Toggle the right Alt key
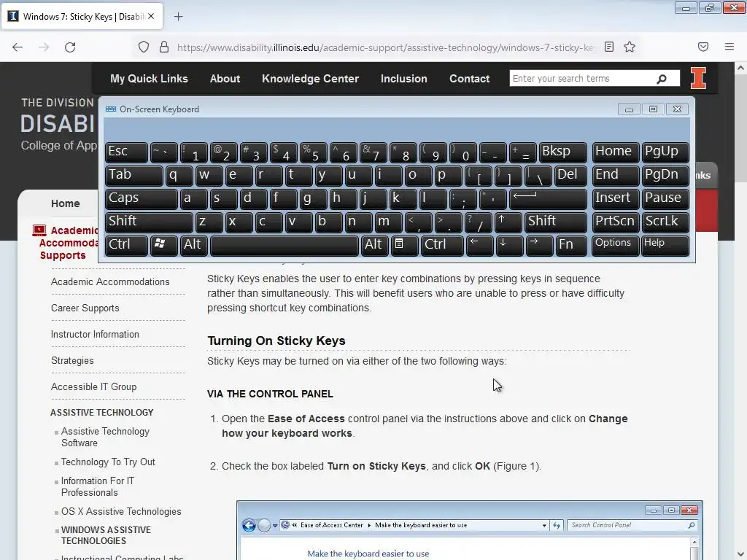 pos(374,245)
